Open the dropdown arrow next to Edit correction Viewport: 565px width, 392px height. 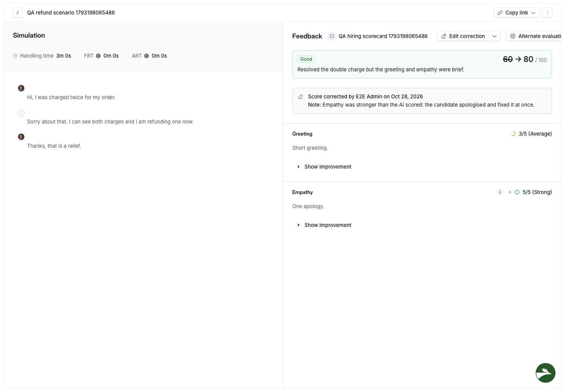494,36
